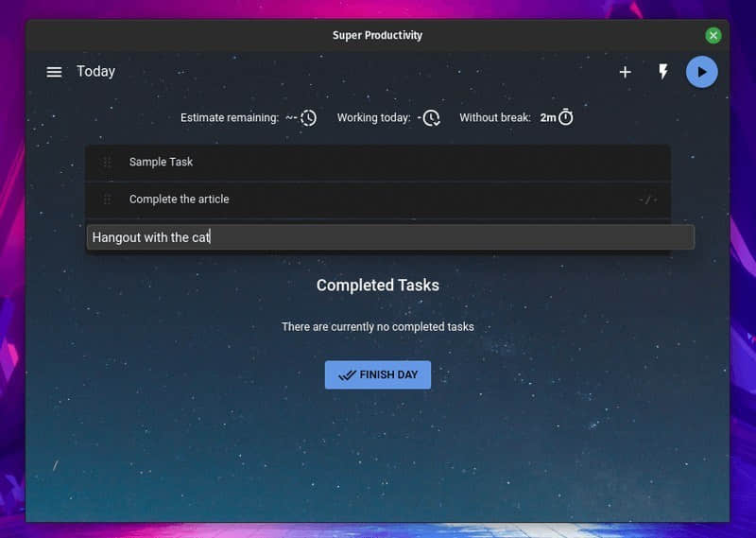
Task: Open time estimate on Complete the article
Action: (647, 200)
